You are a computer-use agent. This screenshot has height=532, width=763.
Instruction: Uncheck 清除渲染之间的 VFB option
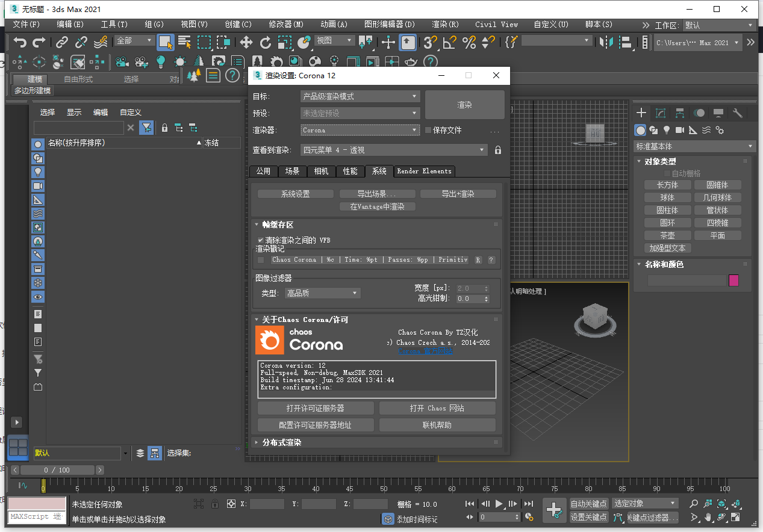[x=261, y=240]
